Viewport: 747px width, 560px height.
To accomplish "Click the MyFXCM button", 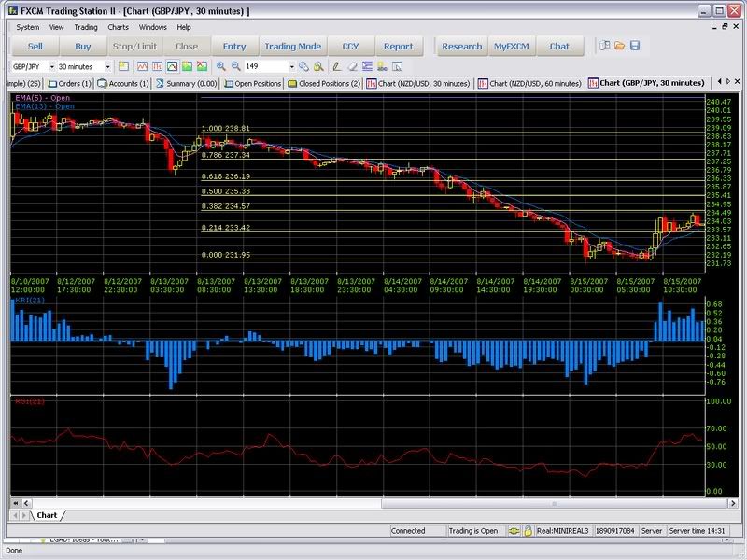I will (512, 46).
